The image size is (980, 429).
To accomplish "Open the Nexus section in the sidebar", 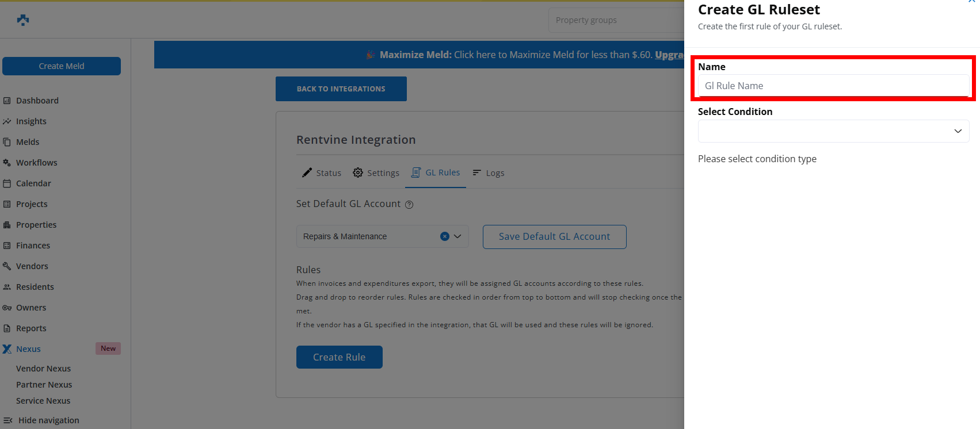I will point(28,349).
